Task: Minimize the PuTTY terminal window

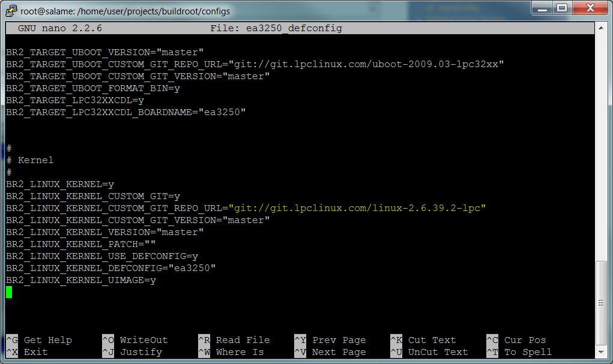Action: click(x=542, y=8)
